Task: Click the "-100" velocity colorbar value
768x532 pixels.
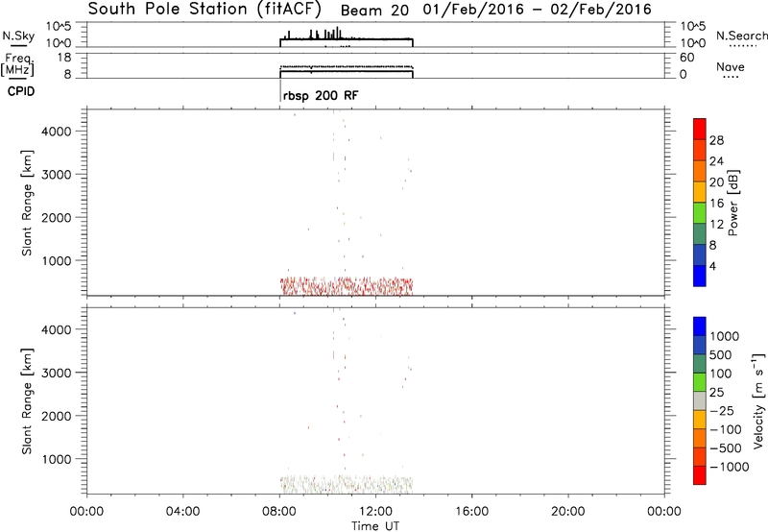Action: (x=726, y=429)
